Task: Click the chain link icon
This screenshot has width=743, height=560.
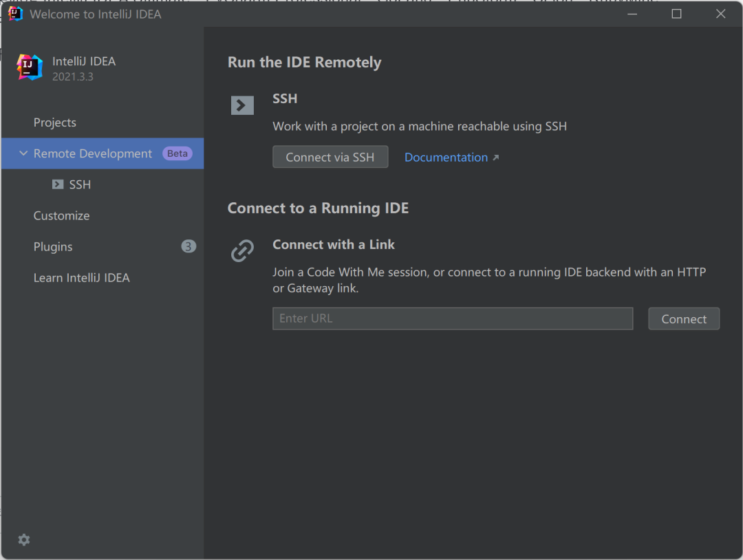Action: pos(242,250)
